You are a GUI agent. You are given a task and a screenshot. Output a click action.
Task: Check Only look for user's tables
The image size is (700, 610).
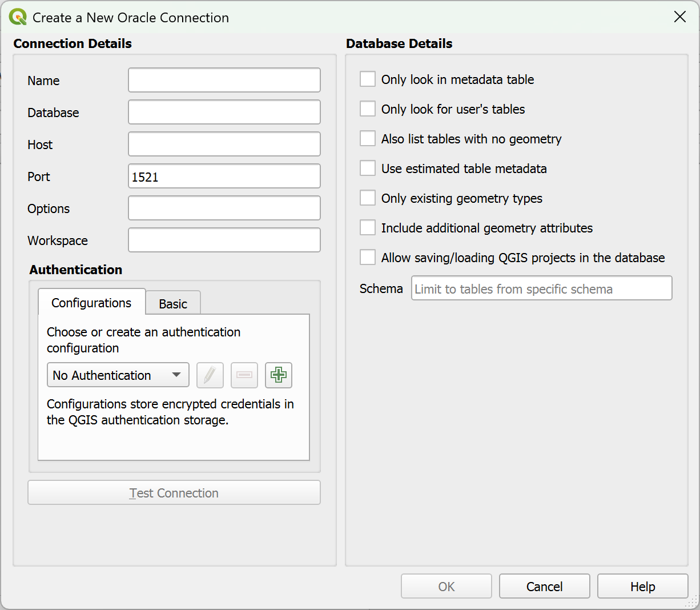tap(368, 109)
